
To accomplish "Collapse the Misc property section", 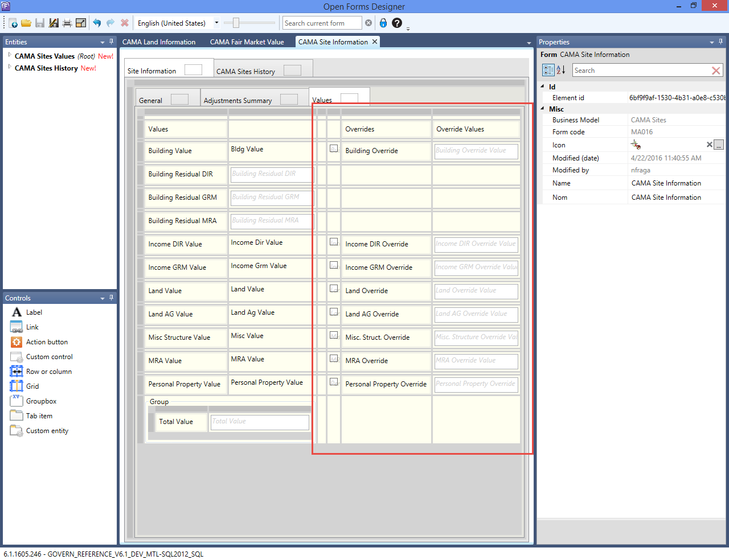I will coord(542,109).
